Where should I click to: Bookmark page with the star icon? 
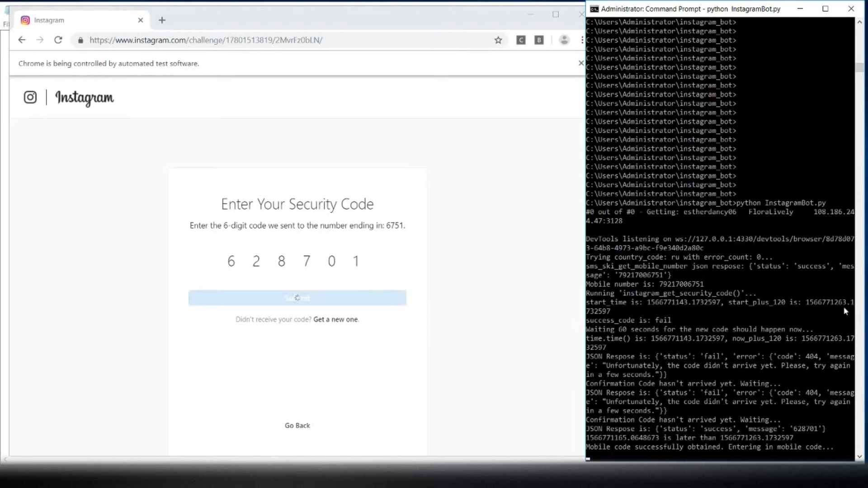point(498,40)
